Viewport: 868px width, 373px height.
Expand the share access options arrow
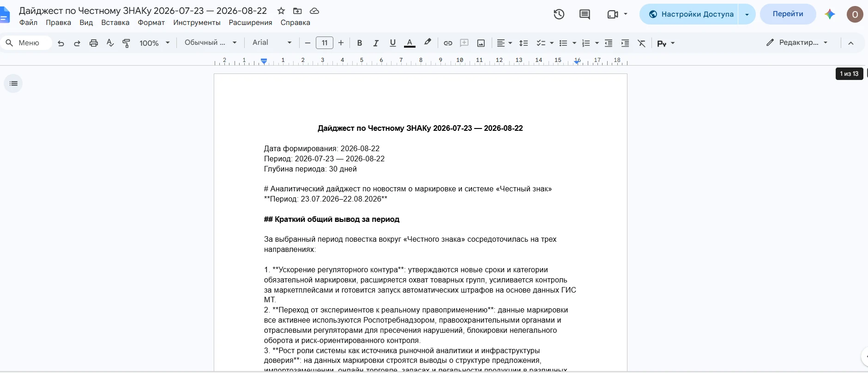coord(747,14)
